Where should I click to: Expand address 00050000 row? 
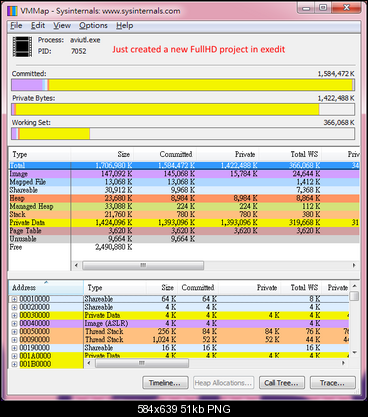[x=14, y=332]
